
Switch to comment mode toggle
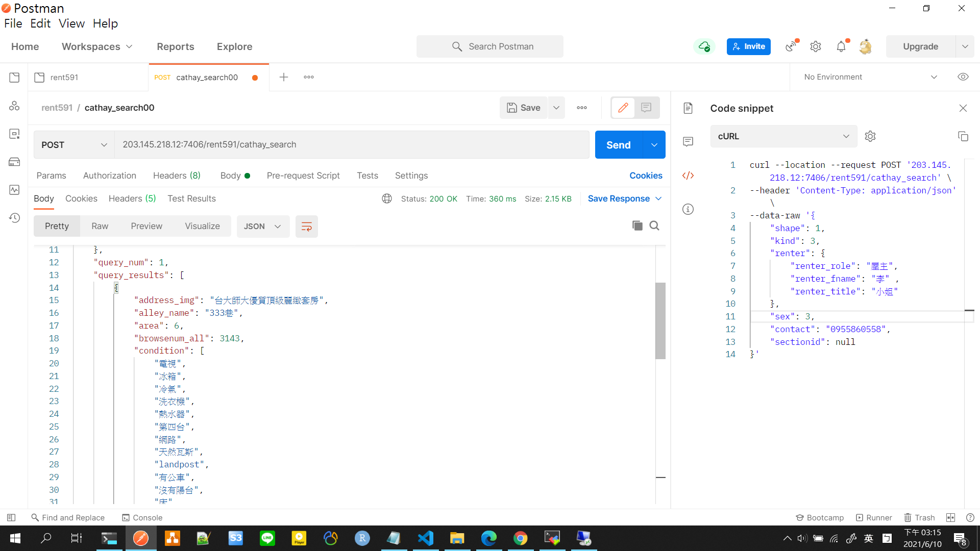646,108
